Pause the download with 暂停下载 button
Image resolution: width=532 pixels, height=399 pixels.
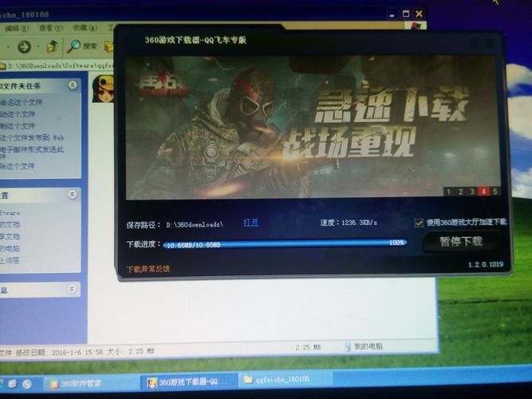(461, 242)
